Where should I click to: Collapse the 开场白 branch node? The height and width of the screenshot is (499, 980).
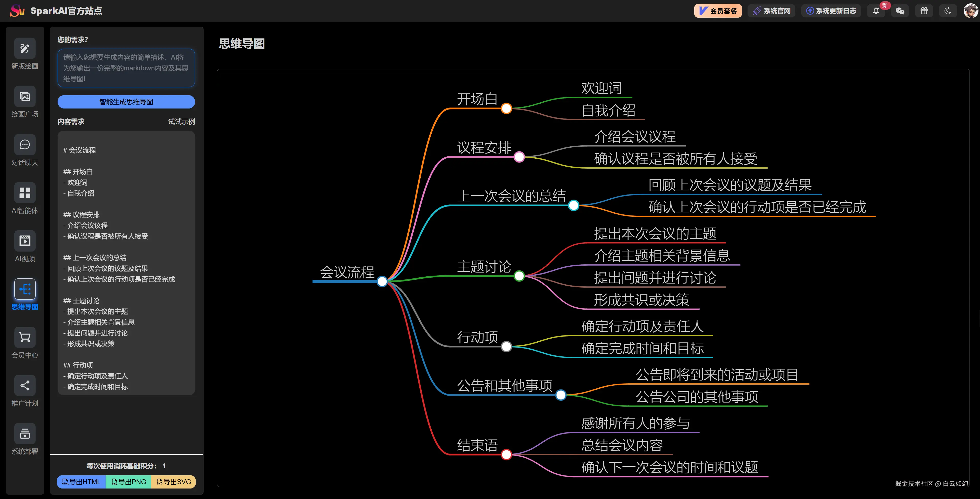tap(506, 109)
